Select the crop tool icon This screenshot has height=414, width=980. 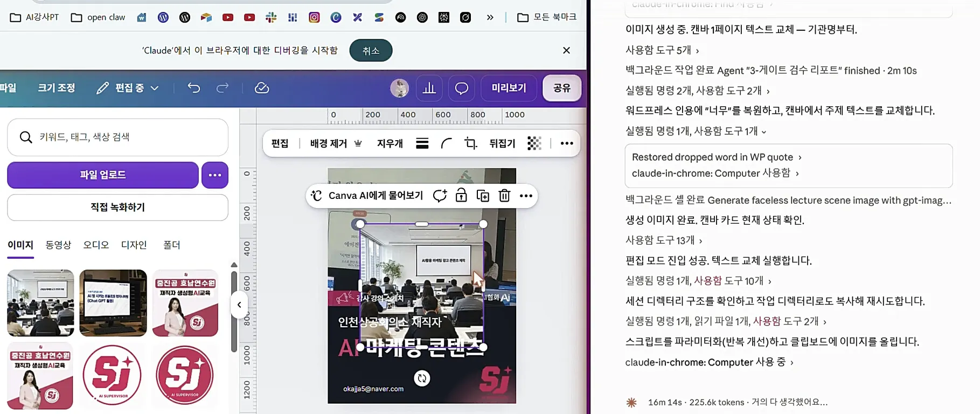(471, 143)
